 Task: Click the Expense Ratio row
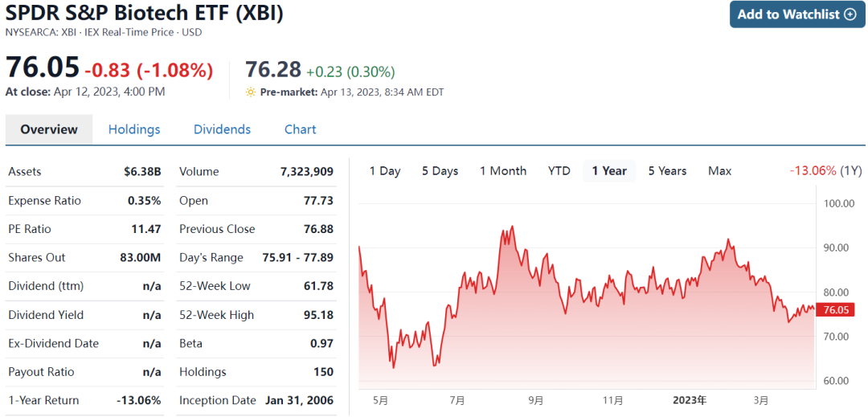click(84, 201)
